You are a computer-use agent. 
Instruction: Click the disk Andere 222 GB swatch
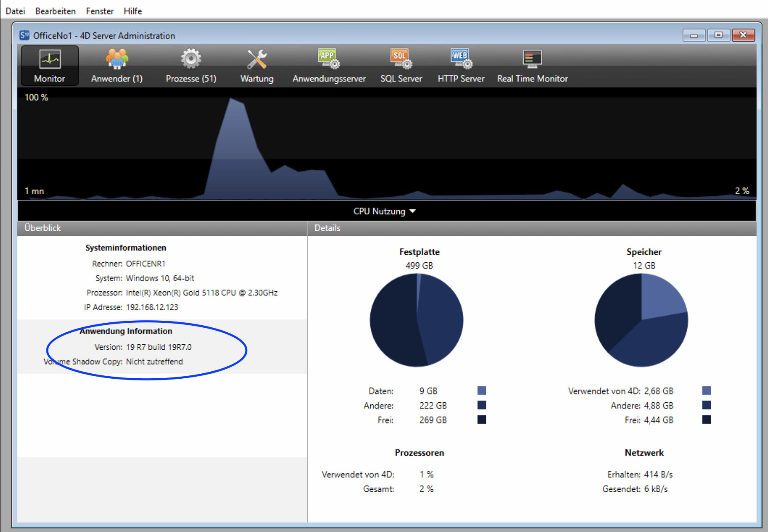(x=482, y=405)
